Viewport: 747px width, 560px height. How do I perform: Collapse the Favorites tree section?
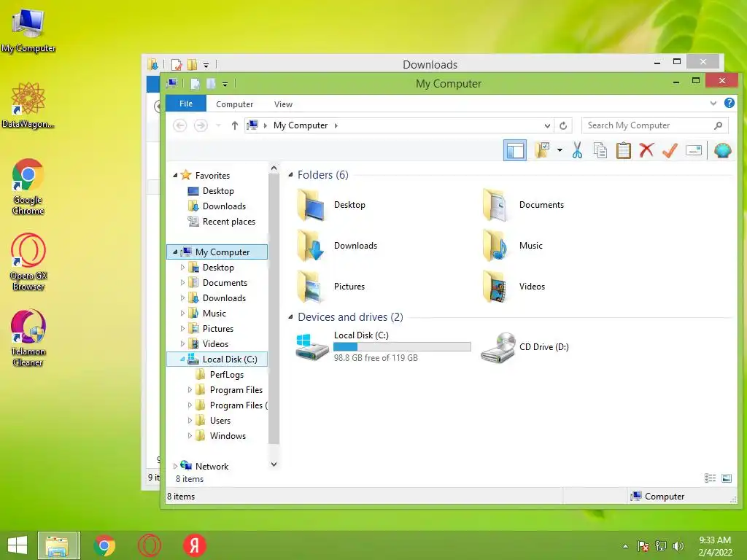click(175, 175)
